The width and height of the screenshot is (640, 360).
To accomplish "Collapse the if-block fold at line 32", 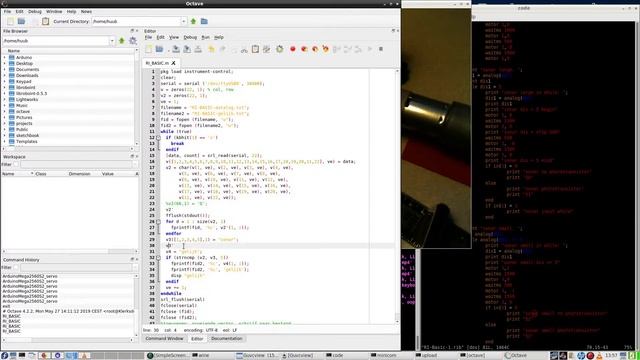I will [158, 258].
